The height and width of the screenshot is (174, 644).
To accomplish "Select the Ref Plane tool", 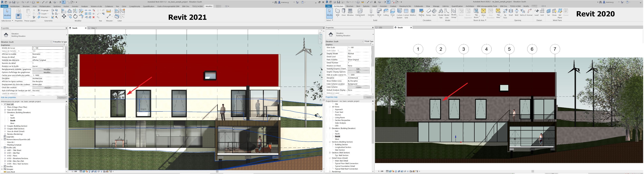I will [560, 13].
